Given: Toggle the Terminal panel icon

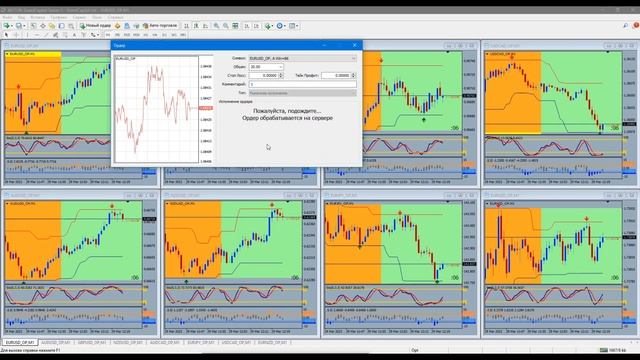Looking at the screenshot, I should tap(61, 26).
